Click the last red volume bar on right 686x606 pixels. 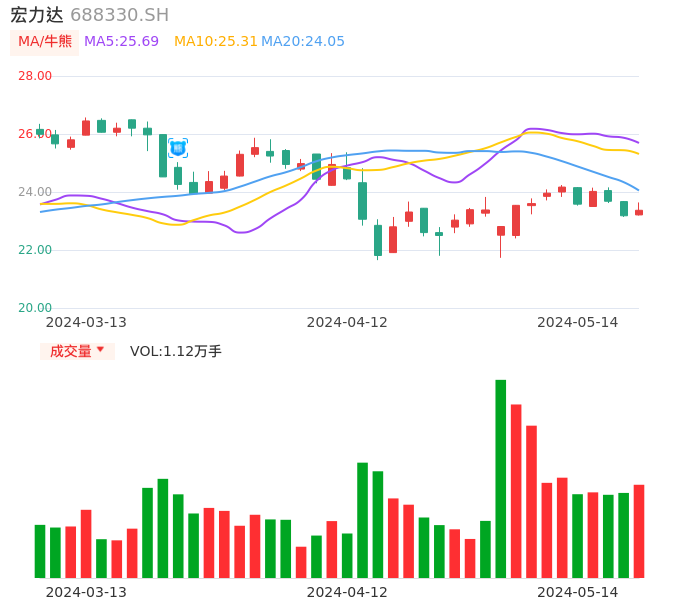click(639, 531)
